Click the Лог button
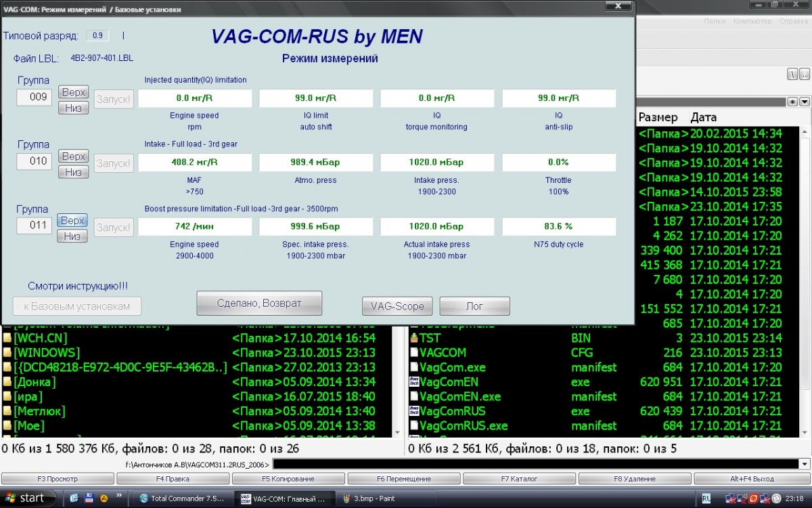This screenshot has height=508, width=812. 475,306
